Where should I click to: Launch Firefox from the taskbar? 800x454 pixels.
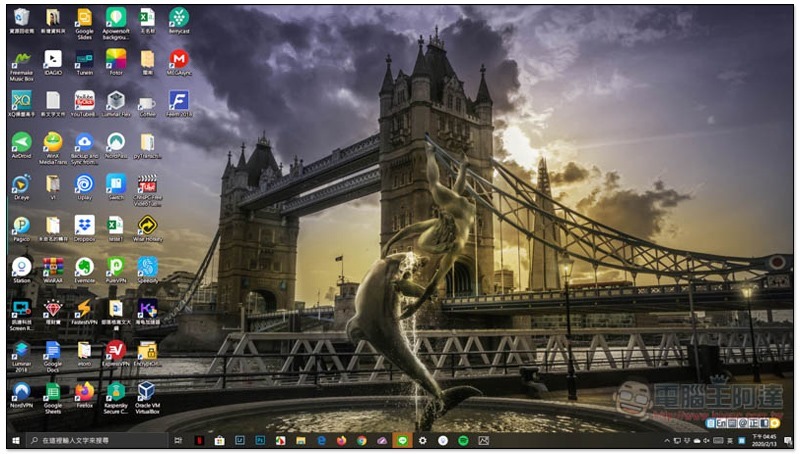pos(341,440)
